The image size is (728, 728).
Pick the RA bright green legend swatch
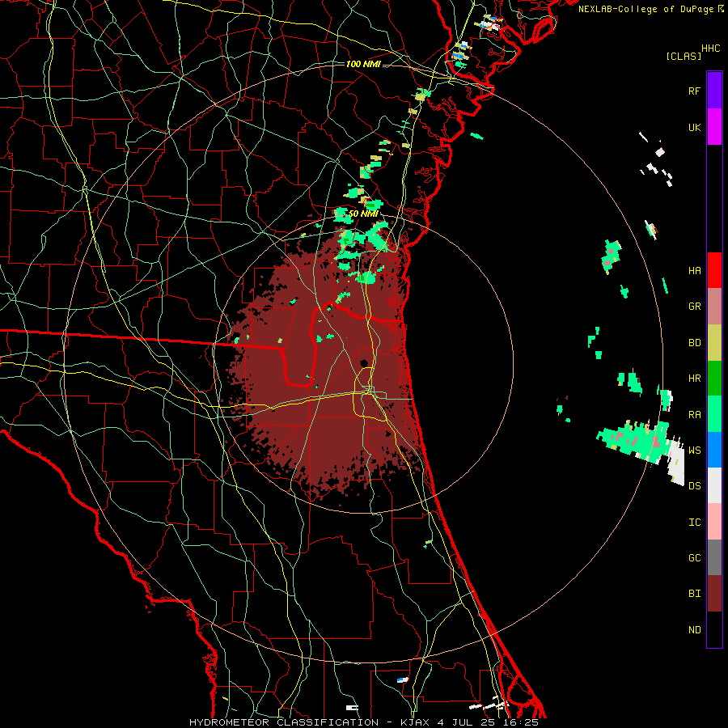pos(714,414)
